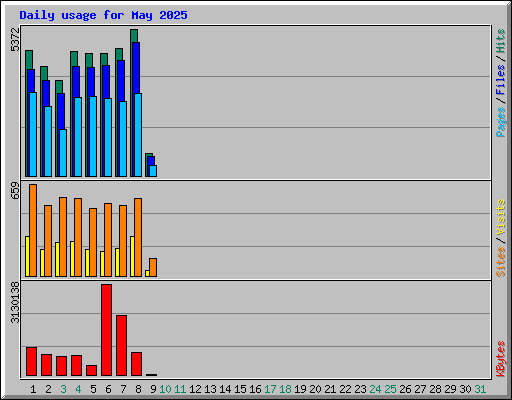The width and height of the screenshot is (512, 400).
Task: Click day 4 on the x-axis
Action: pyautogui.click(x=78, y=389)
